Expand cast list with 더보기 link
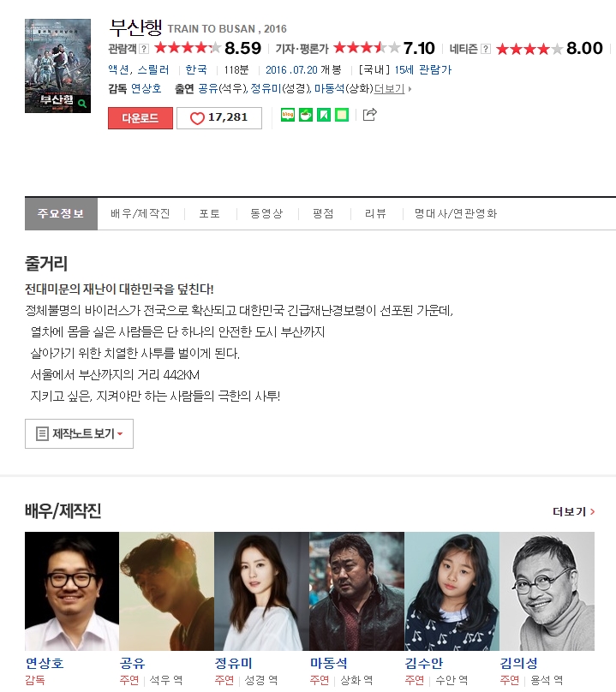 (x=390, y=89)
